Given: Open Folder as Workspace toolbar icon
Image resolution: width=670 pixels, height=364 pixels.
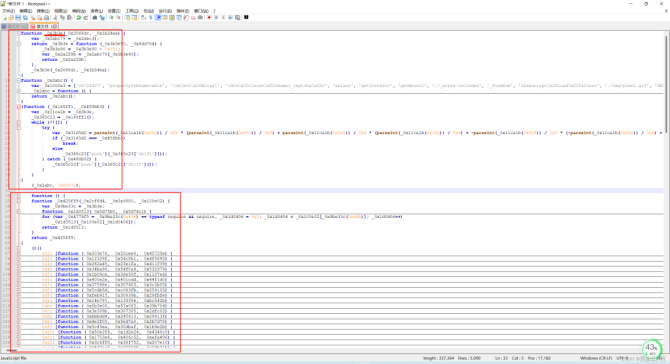Looking at the screenshot, I should click(x=193, y=18).
